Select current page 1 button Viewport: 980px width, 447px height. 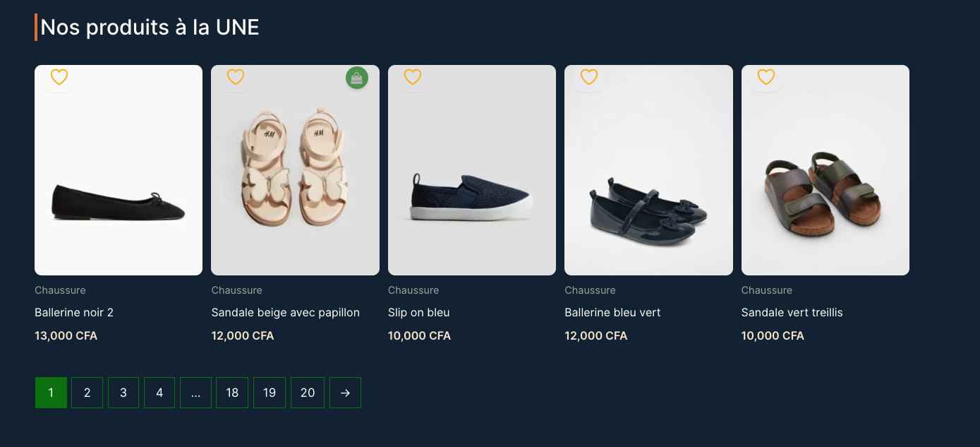coord(51,393)
